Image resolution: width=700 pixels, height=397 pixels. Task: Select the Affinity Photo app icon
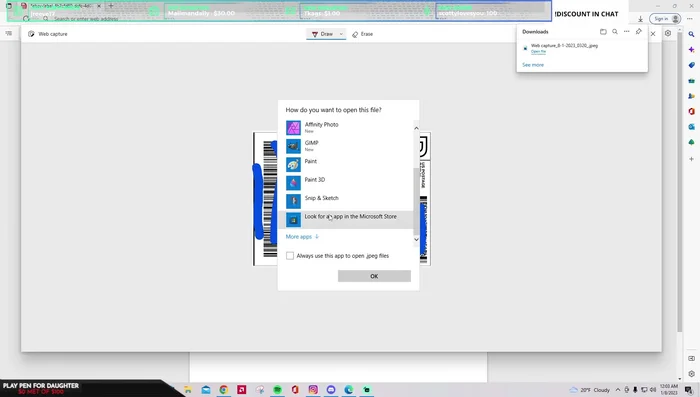(x=293, y=128)
